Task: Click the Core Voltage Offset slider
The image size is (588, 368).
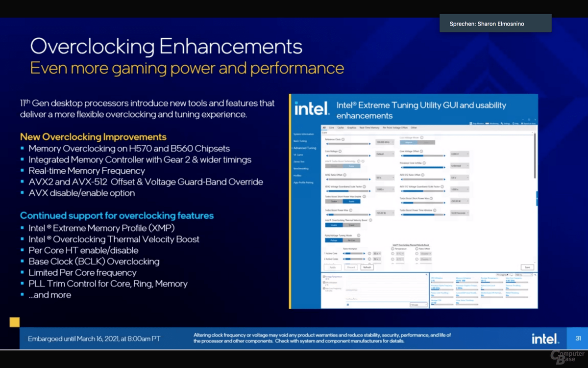Action: click(423, 156)
